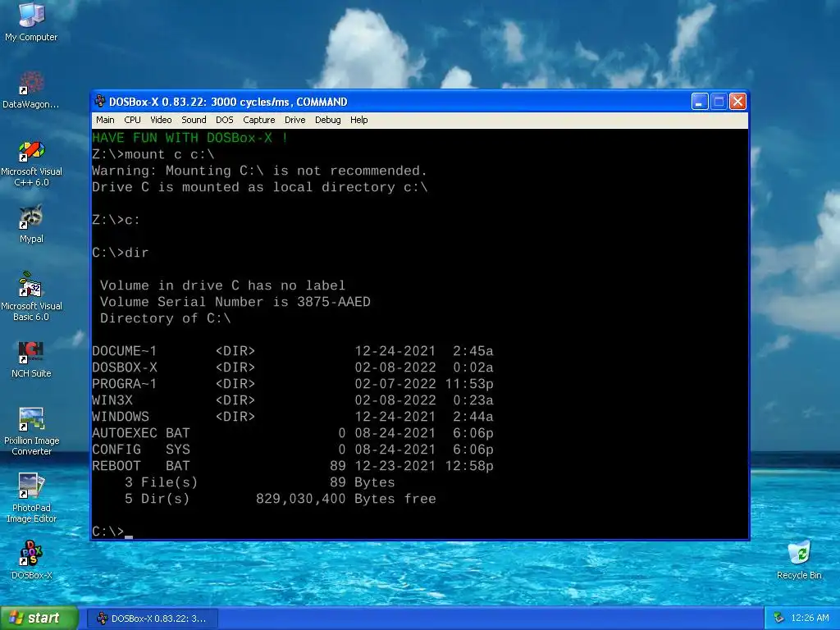840x630 pixels.
Task: Open the CPU menu
Action: click(132, 120)
